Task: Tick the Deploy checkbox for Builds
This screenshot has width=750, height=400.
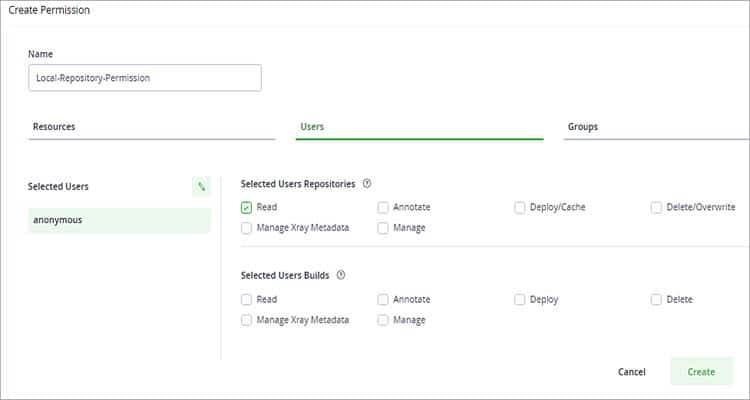Action: 520,300
